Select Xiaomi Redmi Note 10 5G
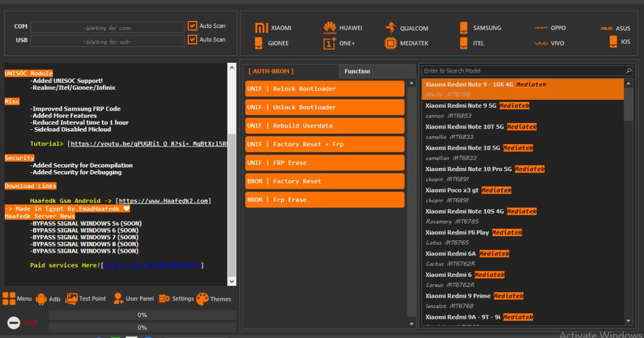Image resolution: width=644 pixels, height=338 pixels. (x=523, y=153)
